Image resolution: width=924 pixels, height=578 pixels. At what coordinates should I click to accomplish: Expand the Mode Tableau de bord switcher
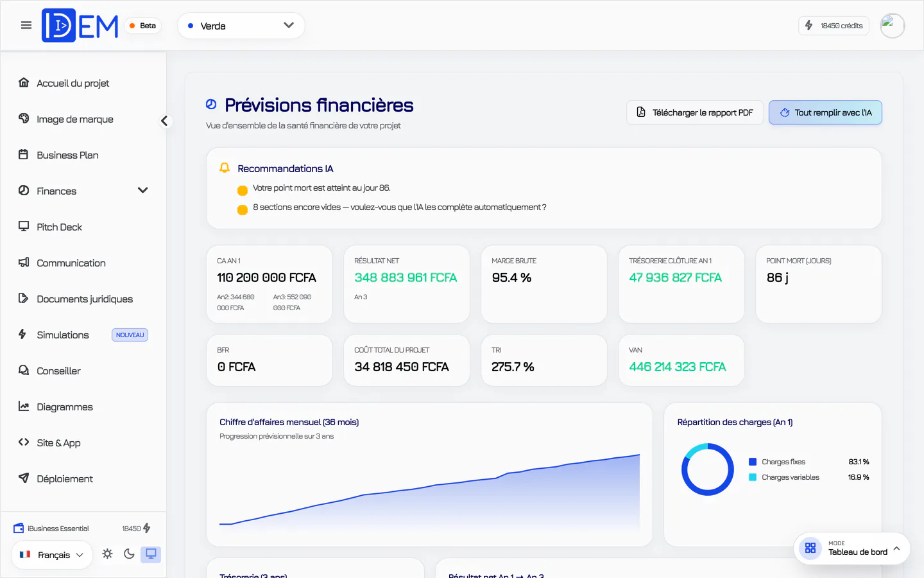pos(852,548)
